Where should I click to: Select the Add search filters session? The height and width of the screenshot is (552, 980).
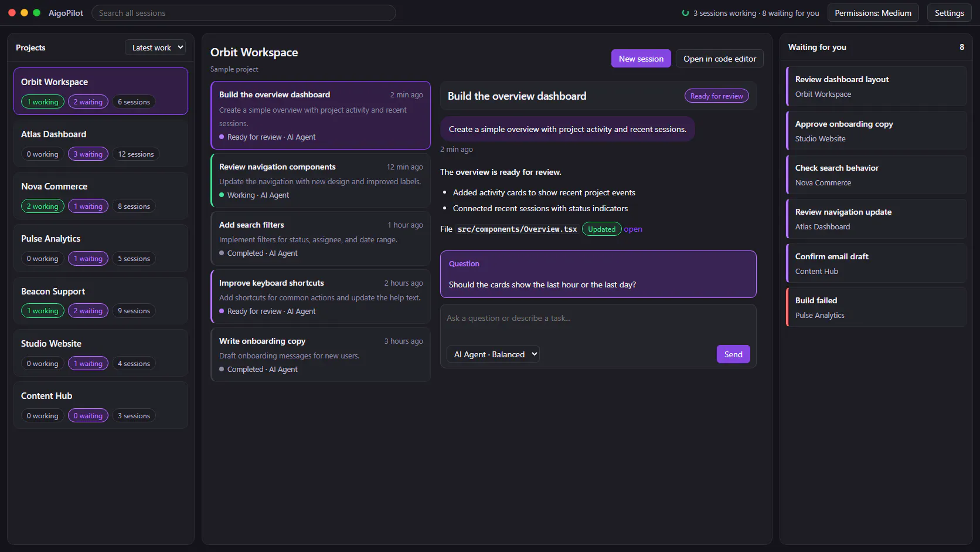click(x=321, y=239)
